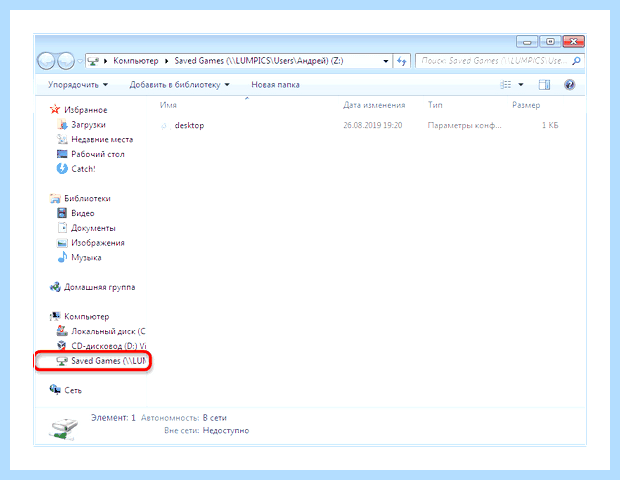Click the 1 КБ size cell
This screenshot has height=480, width=620.
point(550,125)
